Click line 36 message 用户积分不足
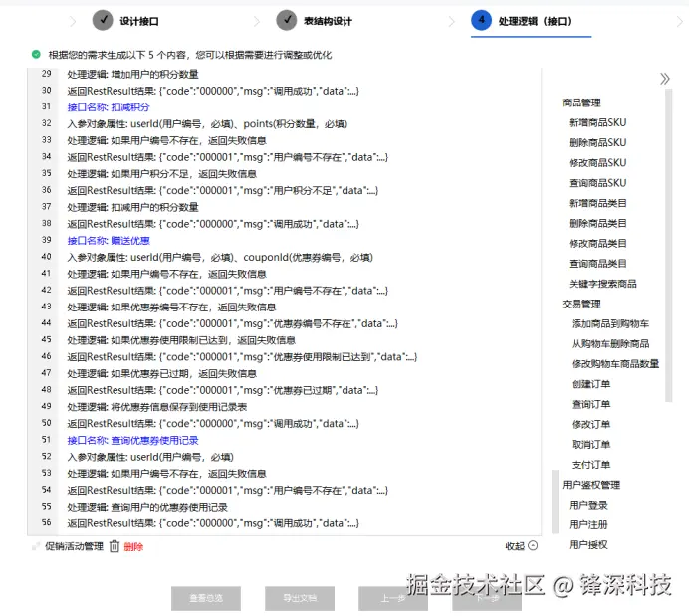Viewport: 690px width, 616px height. pyautogui.click(x=222, y=190)
